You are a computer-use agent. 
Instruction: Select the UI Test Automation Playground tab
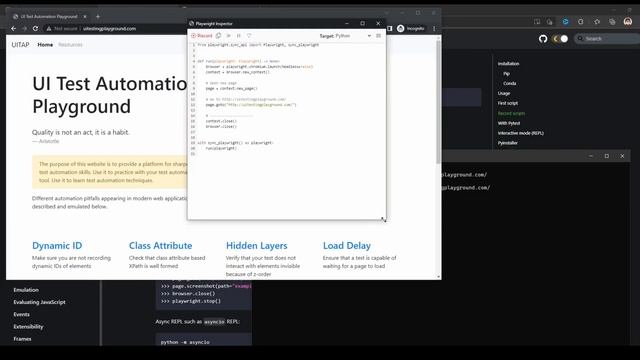tap(49, 17)
